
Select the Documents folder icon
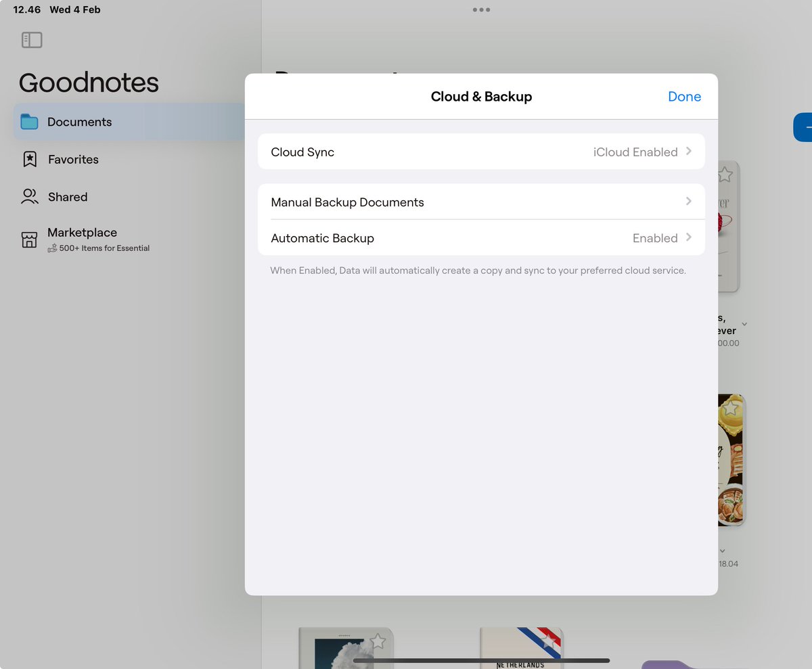[x=29, y=122]
